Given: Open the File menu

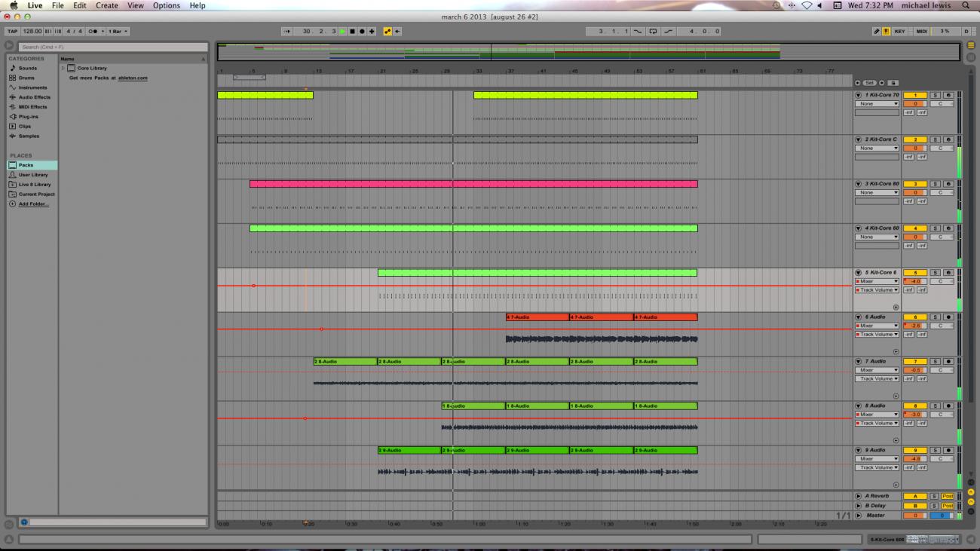Looking at the screenshot, I should pos(57,5).
